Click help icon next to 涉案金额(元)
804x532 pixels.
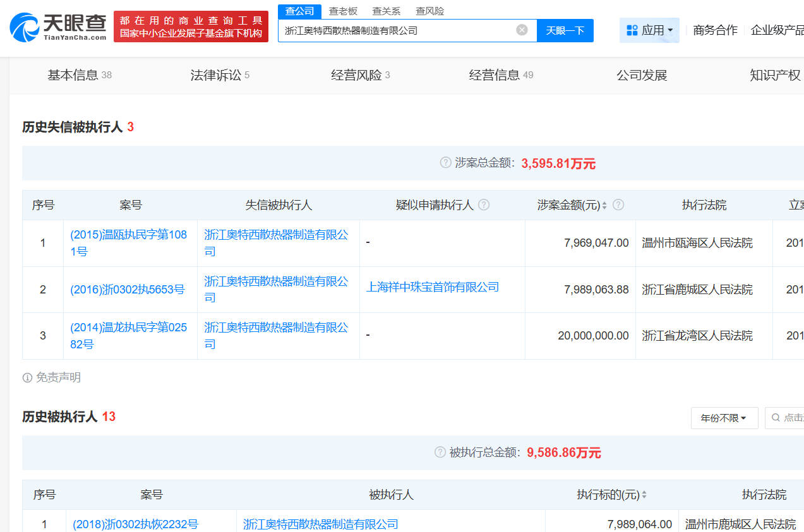[x=618, y=204]
